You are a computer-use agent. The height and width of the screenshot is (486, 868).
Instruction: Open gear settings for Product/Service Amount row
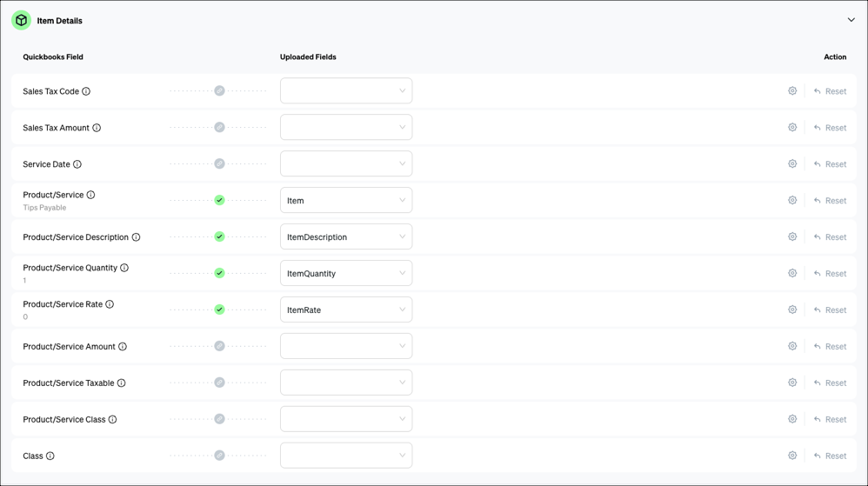click(x=792, y=346)
